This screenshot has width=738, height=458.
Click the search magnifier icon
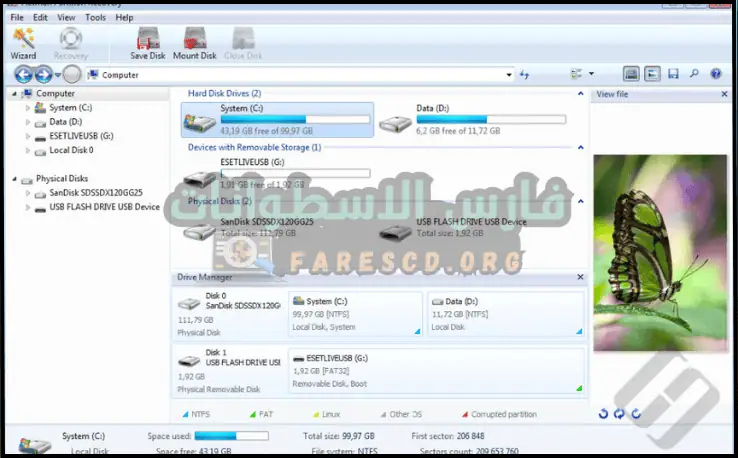point(694,74)
